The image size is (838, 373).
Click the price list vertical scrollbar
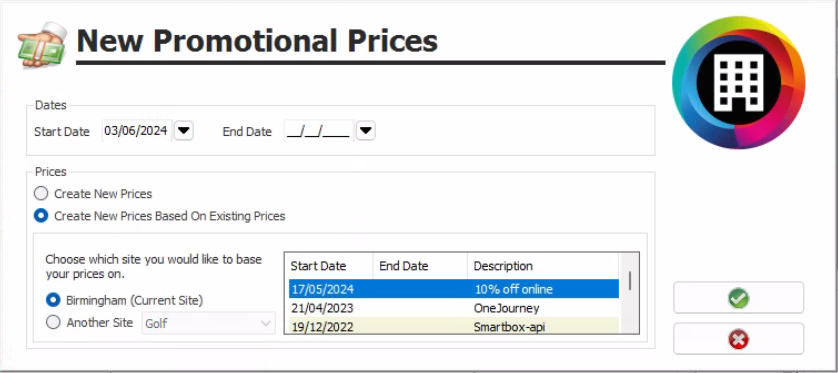(630, 293)
